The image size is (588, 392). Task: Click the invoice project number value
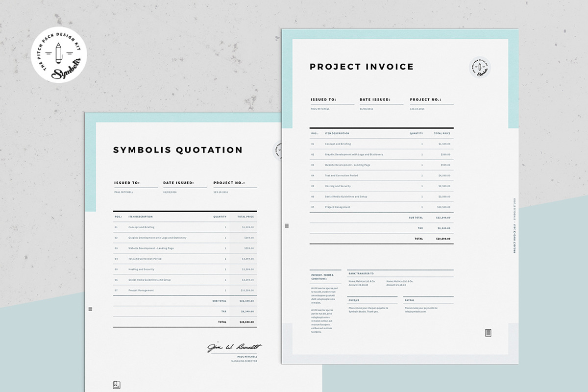click(416, 109)
